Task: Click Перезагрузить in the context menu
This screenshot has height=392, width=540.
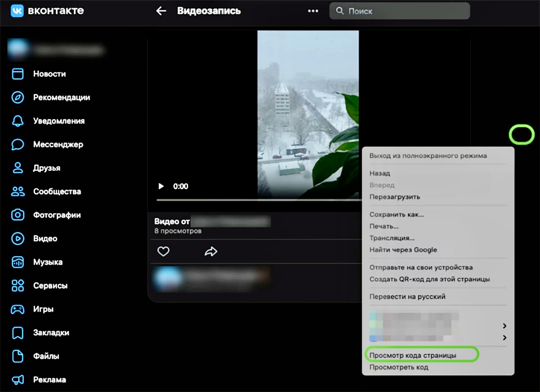Action: coord(394,196)
